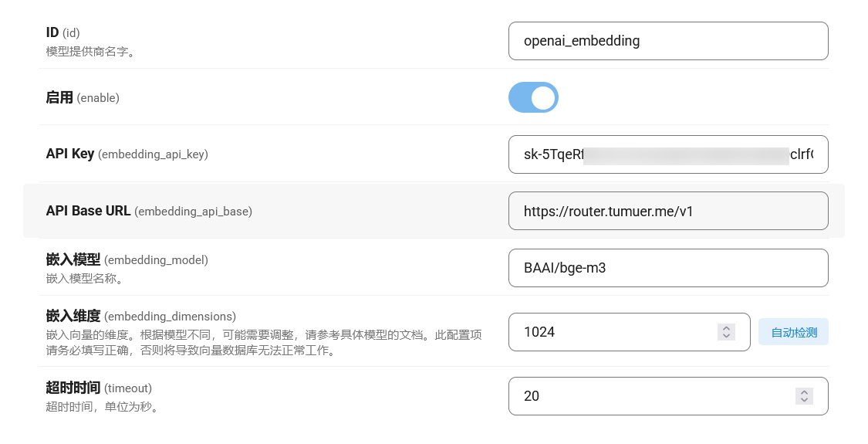This screenshot has height=444, width=868.
Task: Increase timeout with the up arrow
Action: 804,391
